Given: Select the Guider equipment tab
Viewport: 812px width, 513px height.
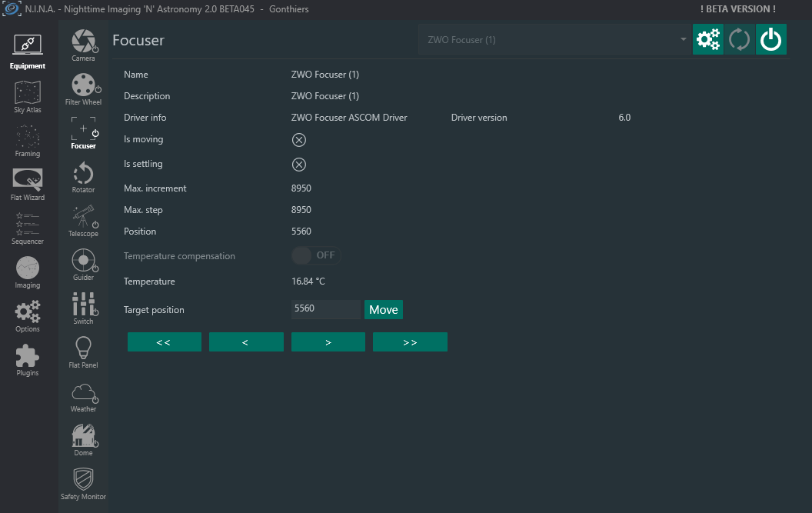Looking at the screenshot, I should pos(83,265).
